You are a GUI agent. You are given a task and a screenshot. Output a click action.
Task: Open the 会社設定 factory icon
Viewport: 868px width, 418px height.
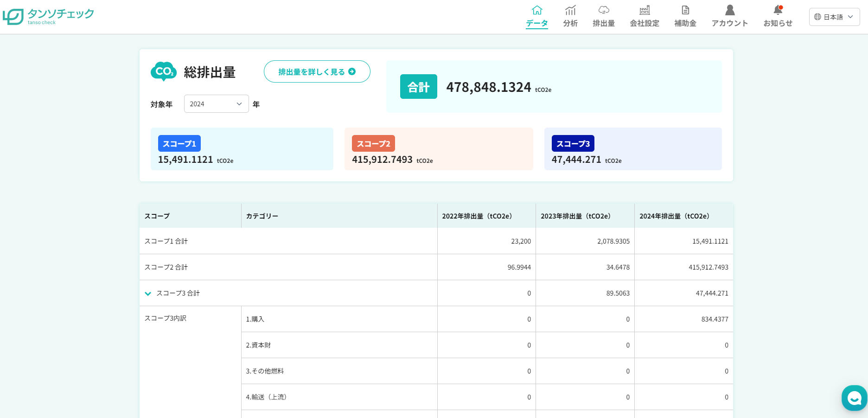click(645, 11)
